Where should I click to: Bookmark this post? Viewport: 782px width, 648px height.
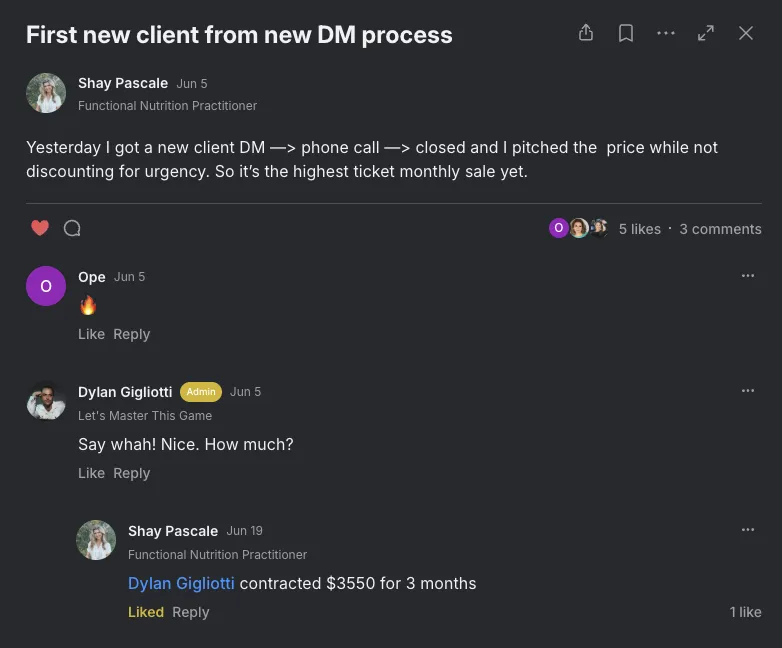pos(626,33)
